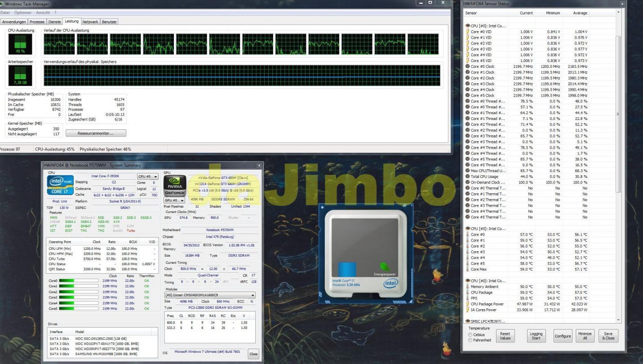Click the Core #0 Clock sensor icon

468,67
